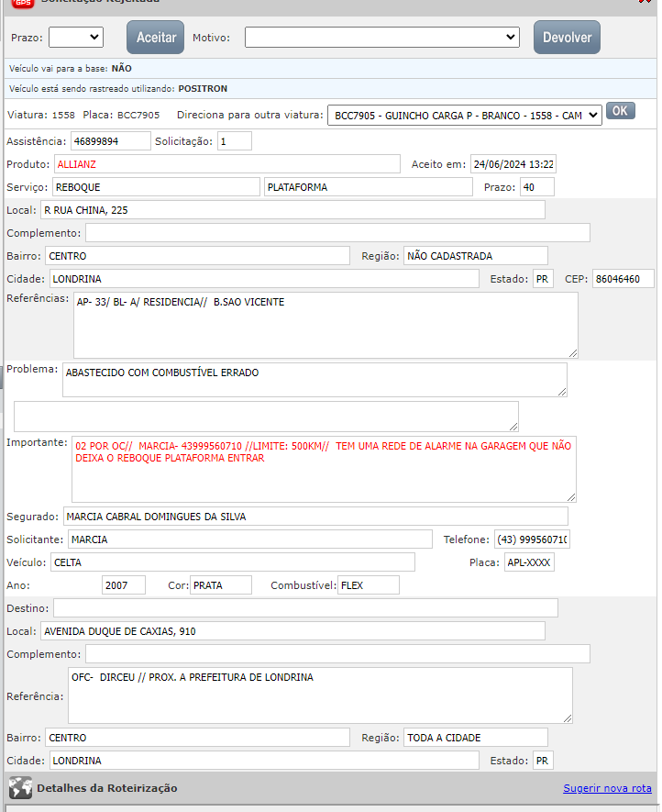Click the Veículo field showing CELTA
662x812 pixels.
pos(232,562)
